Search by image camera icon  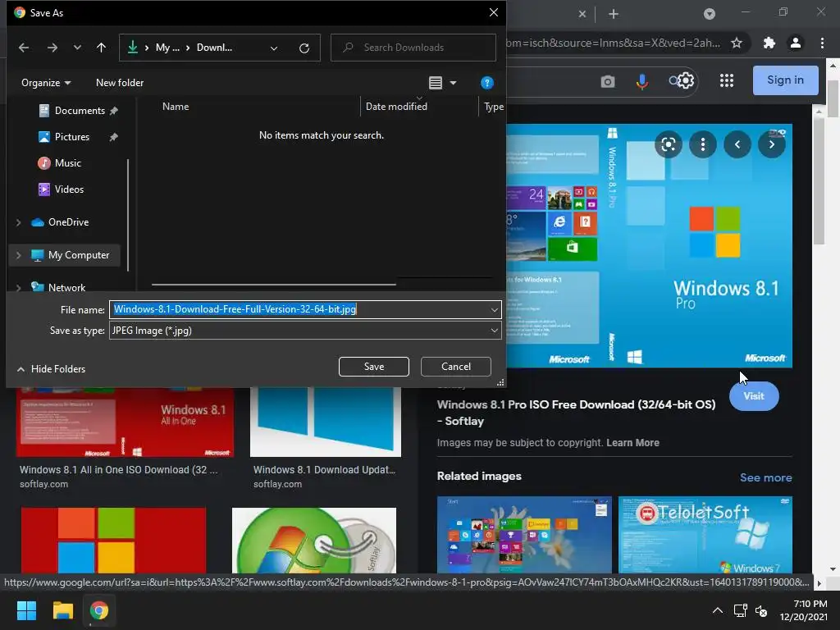coord(608,81)
